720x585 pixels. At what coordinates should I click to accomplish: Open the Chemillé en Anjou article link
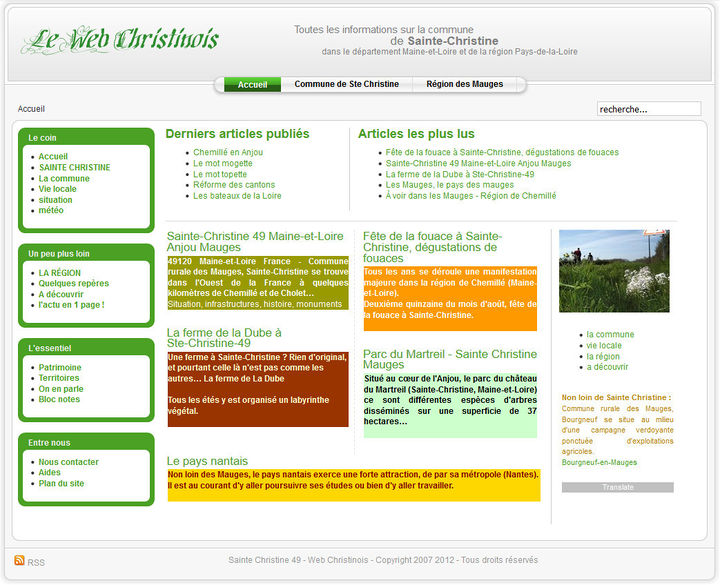tap(228, 152)
